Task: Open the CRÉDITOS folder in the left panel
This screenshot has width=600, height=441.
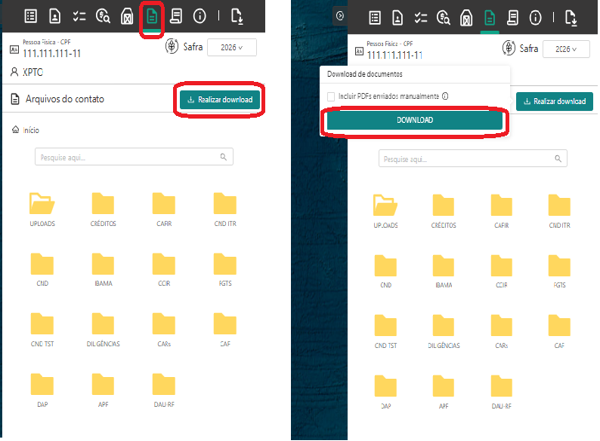Action: tap(103, 210)
